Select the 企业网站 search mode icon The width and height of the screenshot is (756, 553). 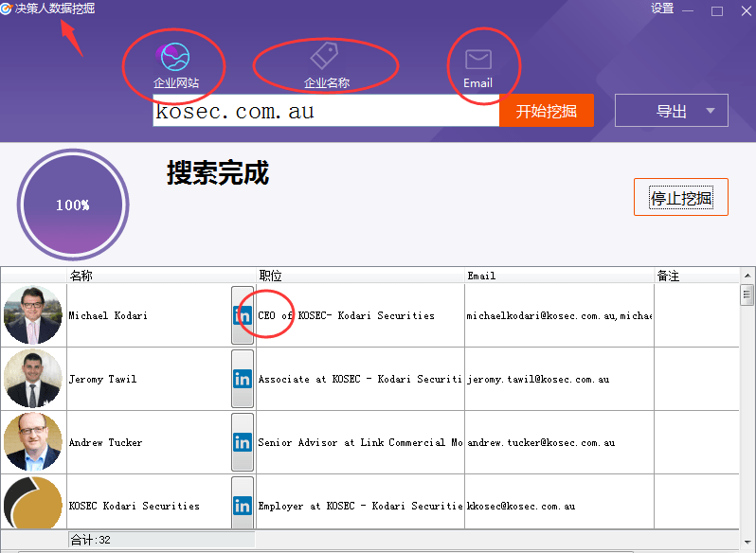pyautogui.click(x=174, y=59)
